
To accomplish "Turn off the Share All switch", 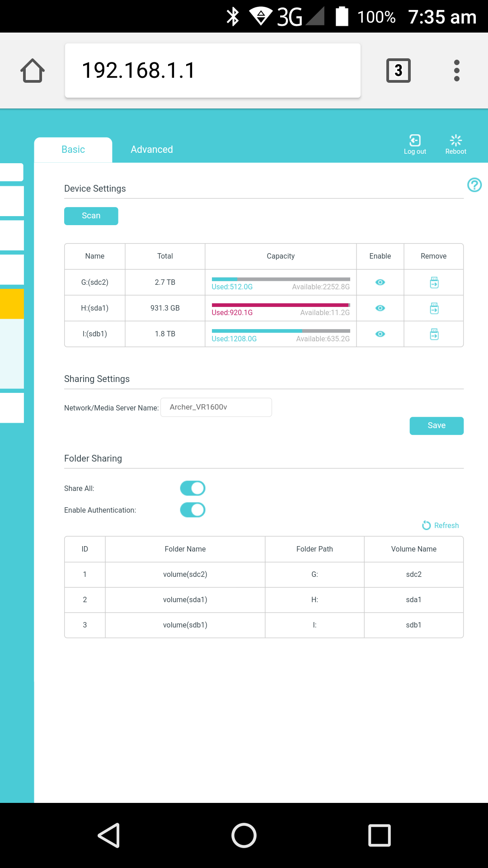I will 193,488.
